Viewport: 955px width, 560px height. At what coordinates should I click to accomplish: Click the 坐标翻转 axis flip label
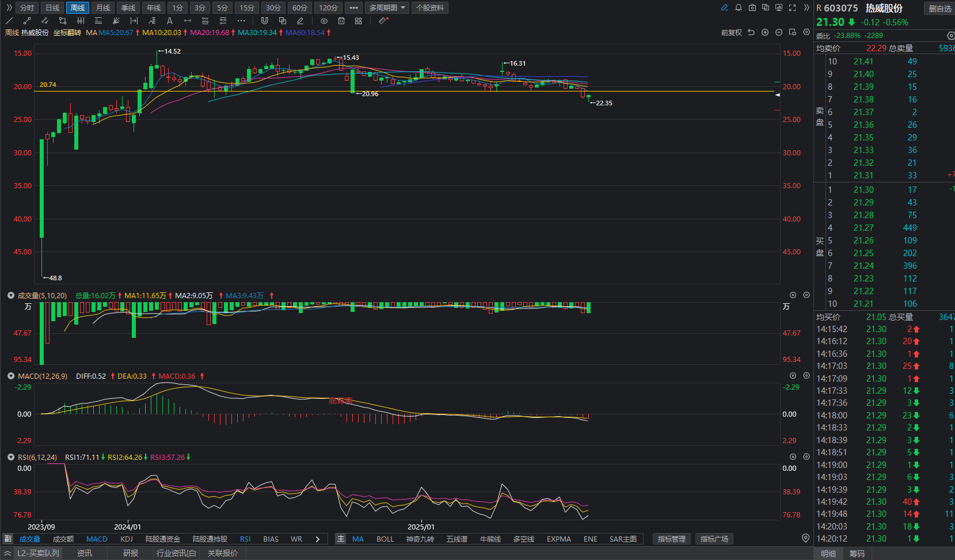point(67,33)
